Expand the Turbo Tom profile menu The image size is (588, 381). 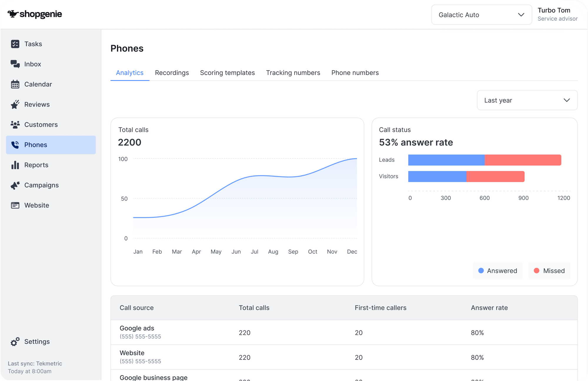click(557, 14)
